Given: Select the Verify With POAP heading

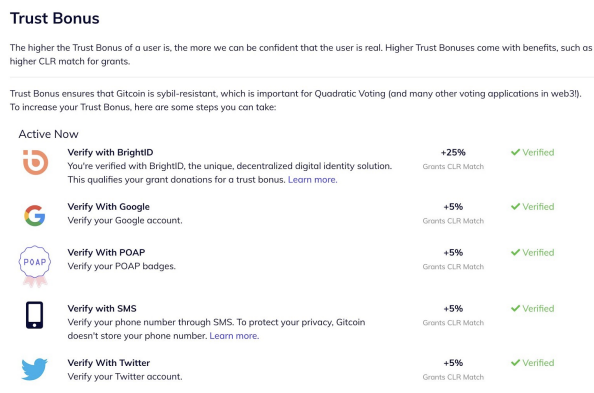Looking at the screenshot, I should [x=106, y=252].
